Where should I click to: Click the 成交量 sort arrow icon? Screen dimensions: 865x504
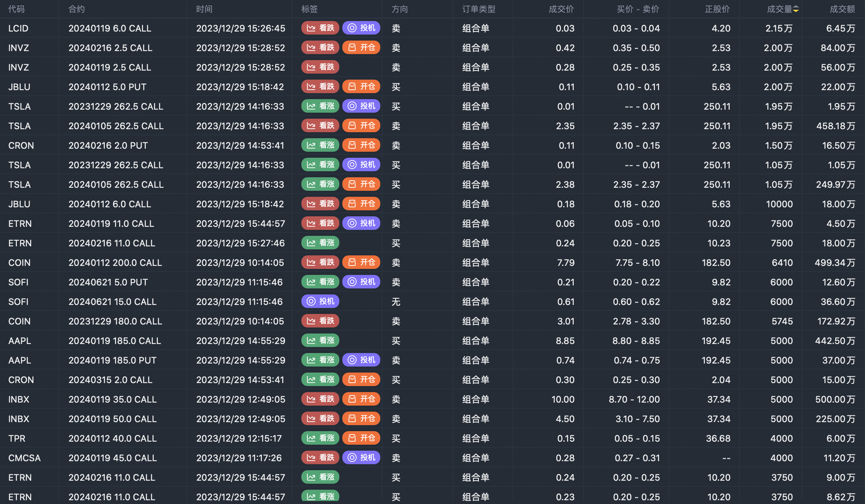point(796,9)
